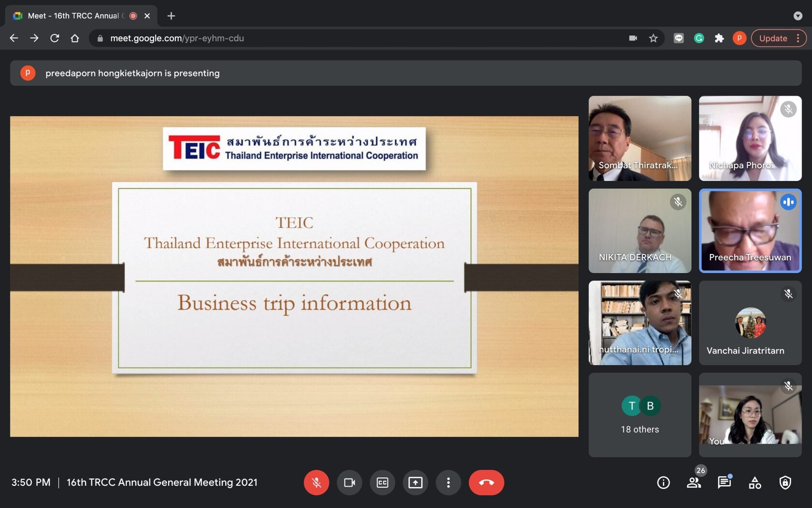Select Preecha Treesuwan video tile
The image size is (812, 508).
[750, 231]
